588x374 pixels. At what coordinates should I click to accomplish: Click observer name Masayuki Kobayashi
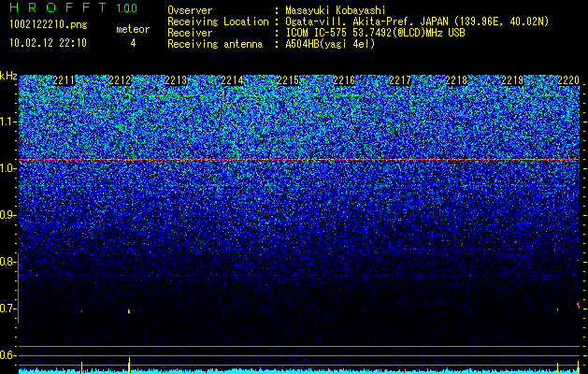pos(336,10)
